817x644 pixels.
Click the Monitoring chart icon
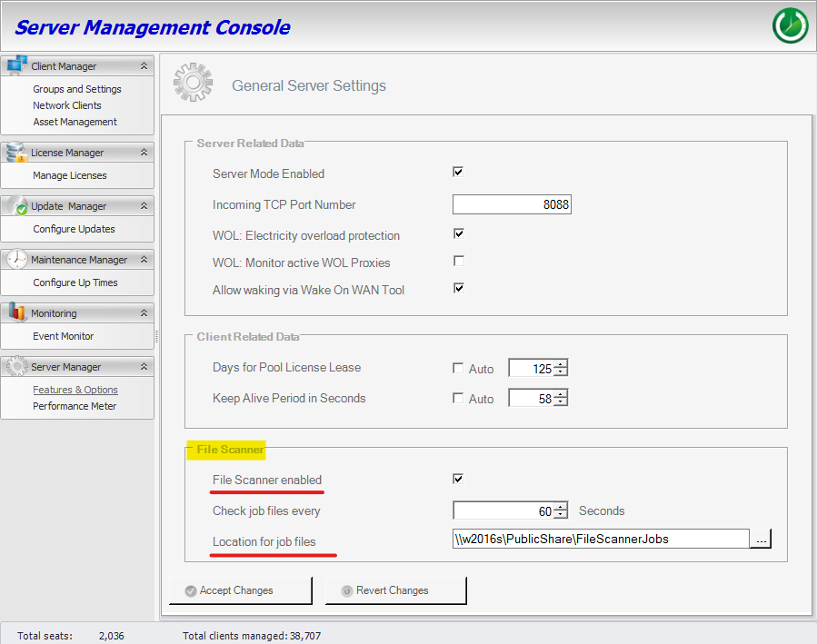tap(16, 312)
